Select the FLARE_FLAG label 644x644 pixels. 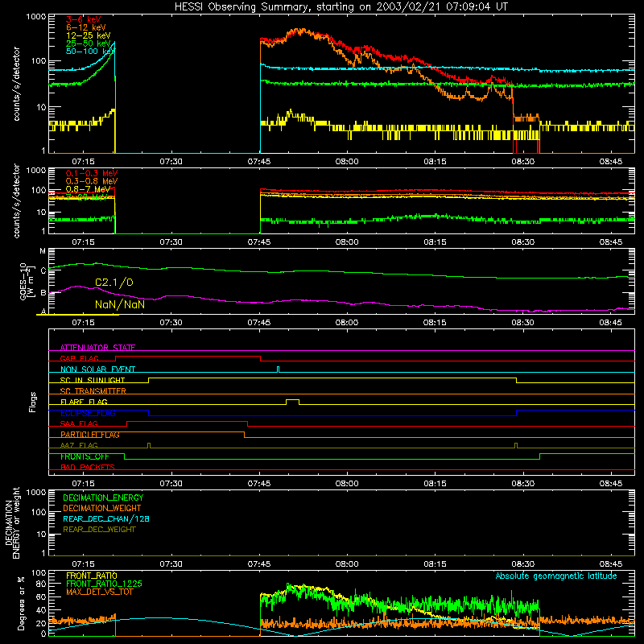(x=84, y=402)
